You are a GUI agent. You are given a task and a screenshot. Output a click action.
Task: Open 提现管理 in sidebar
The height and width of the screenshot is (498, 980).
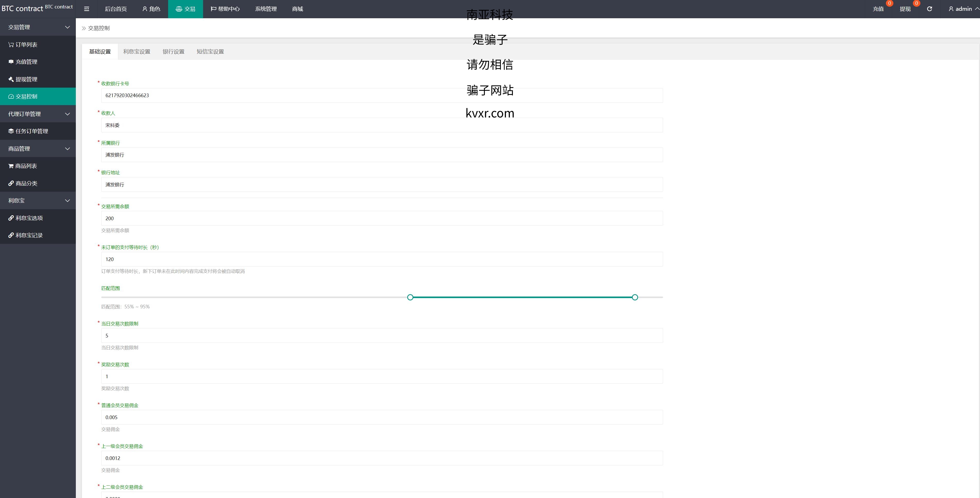pos(38,79)
